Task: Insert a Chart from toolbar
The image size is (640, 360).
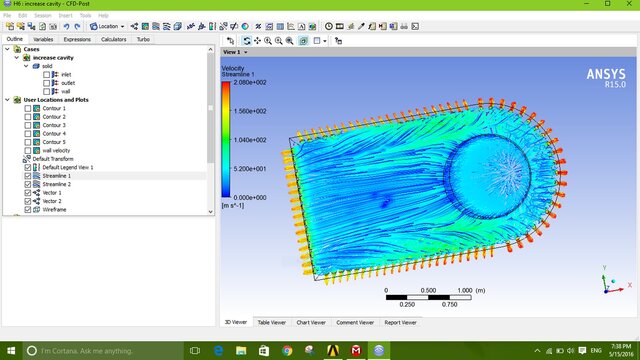Action: 291,27
